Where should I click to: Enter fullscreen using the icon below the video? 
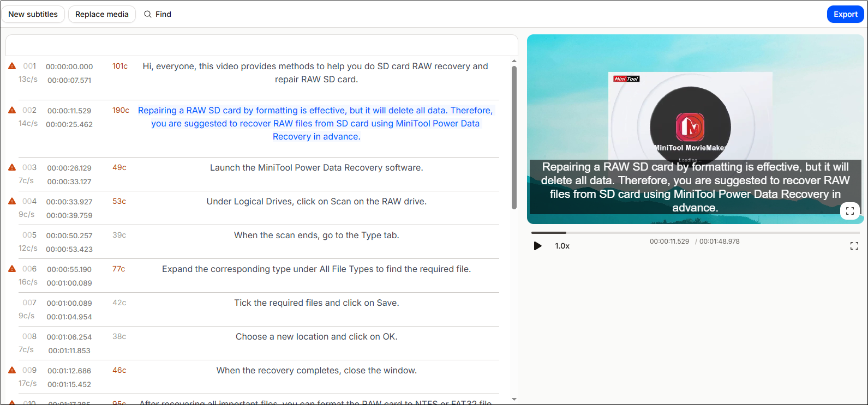pyautogui.click(x=854, y=246)
